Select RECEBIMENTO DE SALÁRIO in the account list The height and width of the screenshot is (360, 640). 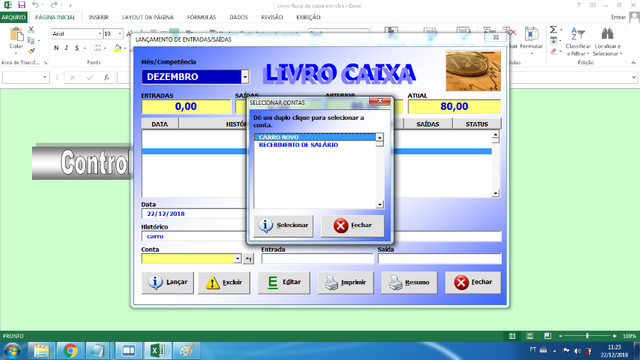click(x=298, y=145)
